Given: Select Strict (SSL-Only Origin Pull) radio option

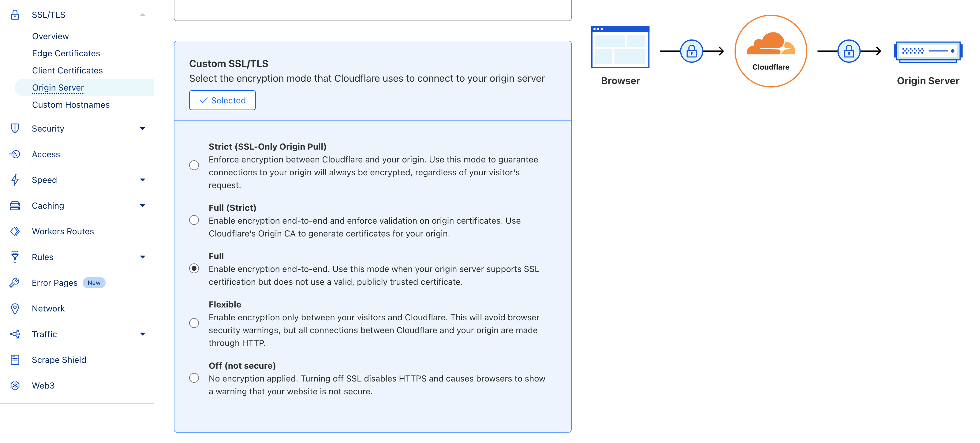Looking at the screenshot, I should click(x=194, y=165).
